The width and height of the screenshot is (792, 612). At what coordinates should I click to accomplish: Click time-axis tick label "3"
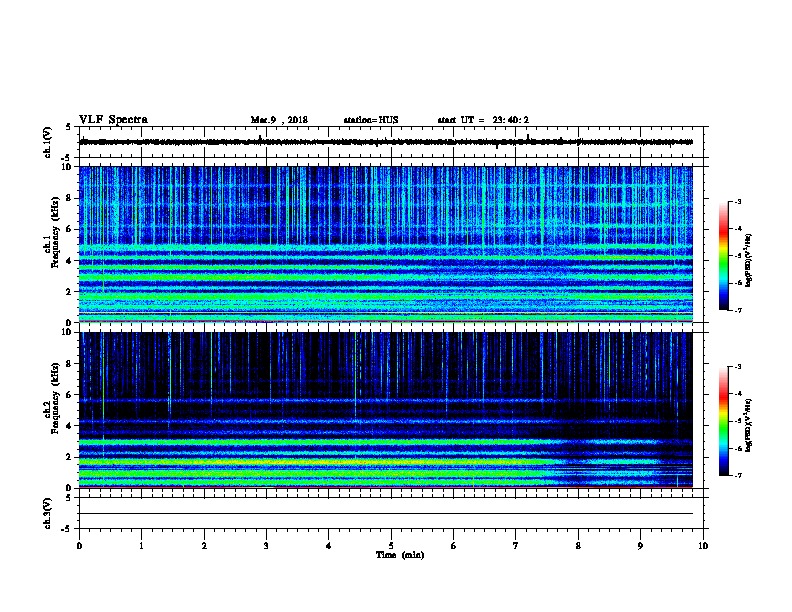point(266,546)
